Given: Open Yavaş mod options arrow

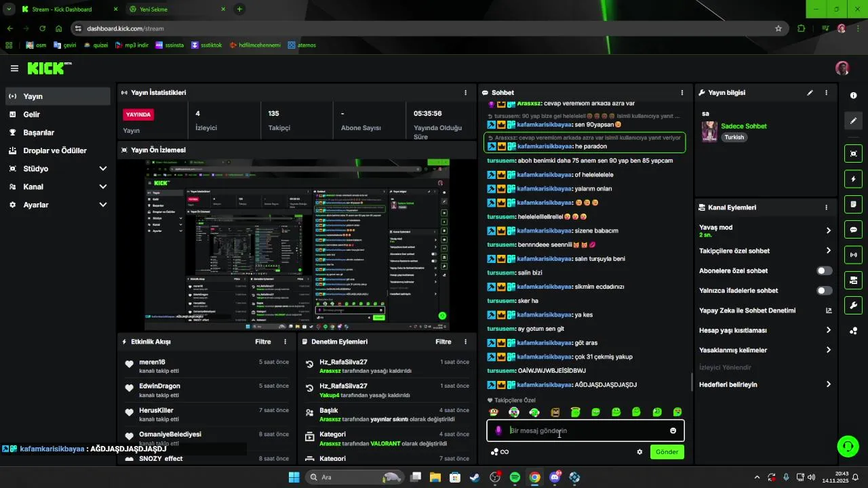Looking at the screenshot, I should click(828, 230).
